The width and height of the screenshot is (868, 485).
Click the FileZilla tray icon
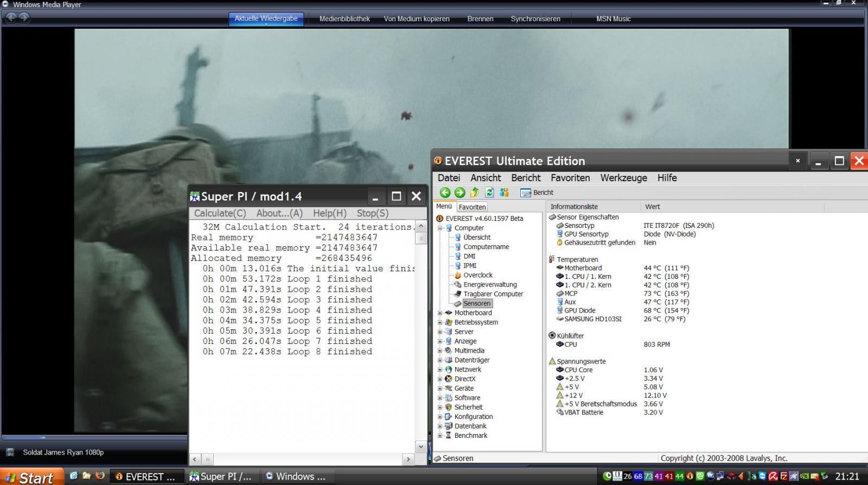point(783,476)
